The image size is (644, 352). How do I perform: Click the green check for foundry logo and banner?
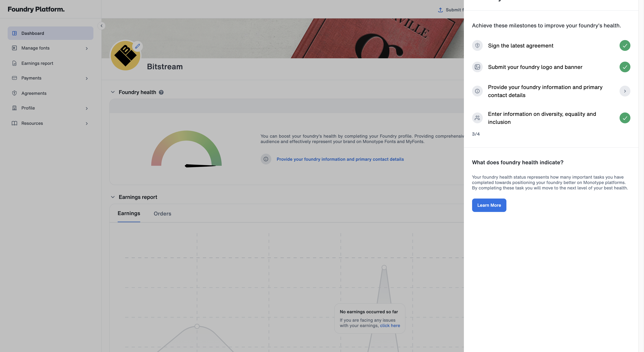[x=625, y=67]
